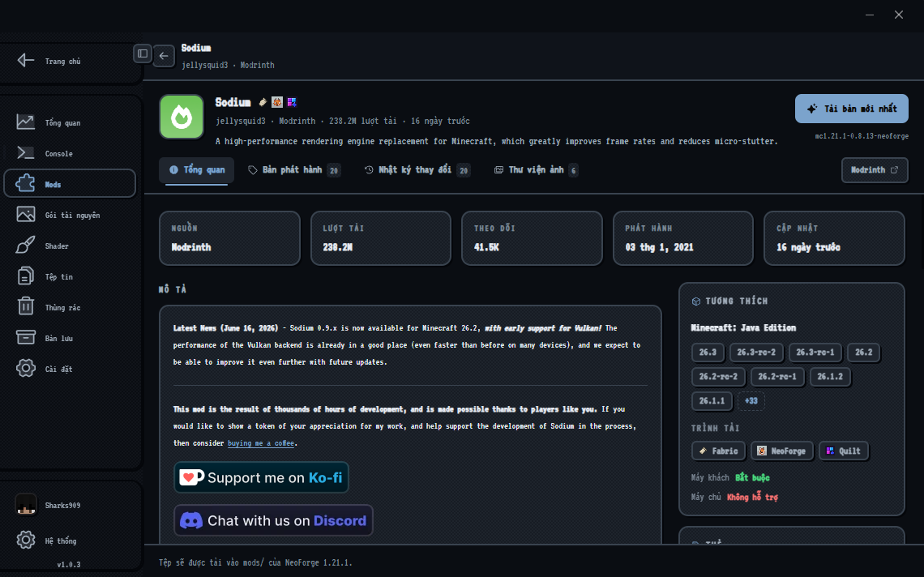
Task: Open the Shader brush icon
Action: pyautogui.click(x=25, y=246)
